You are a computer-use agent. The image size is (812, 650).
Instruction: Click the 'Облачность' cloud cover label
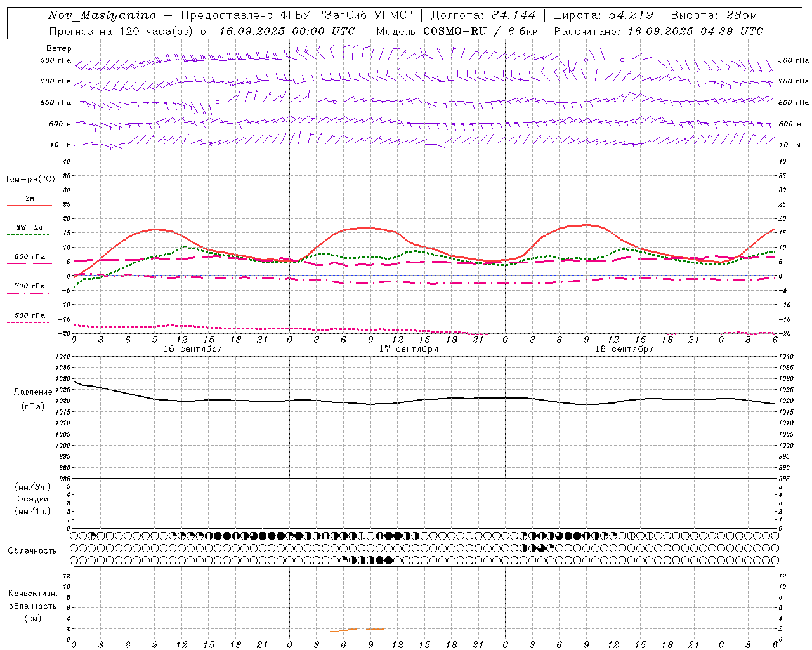click(32, 551)
